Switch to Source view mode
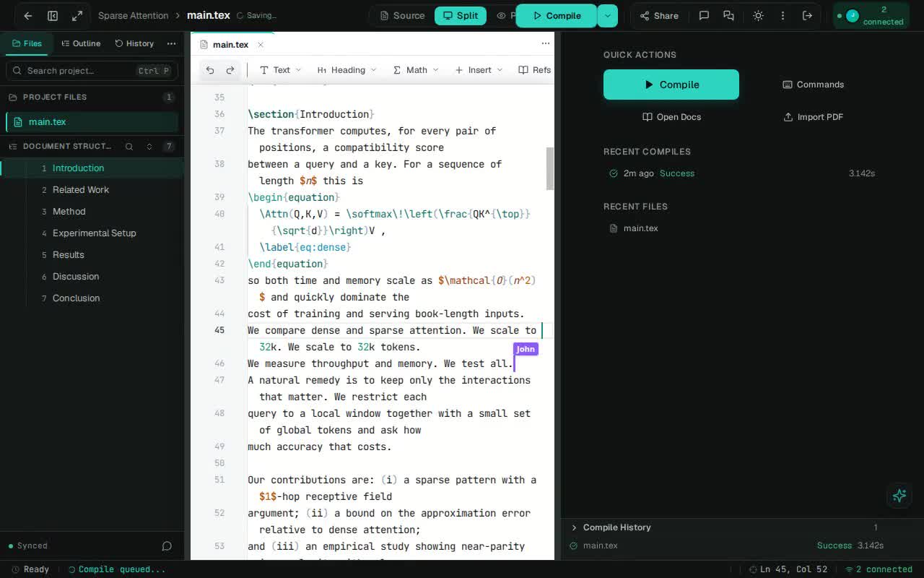The width and height of the screenshot is (924, 578). (402, 15)
